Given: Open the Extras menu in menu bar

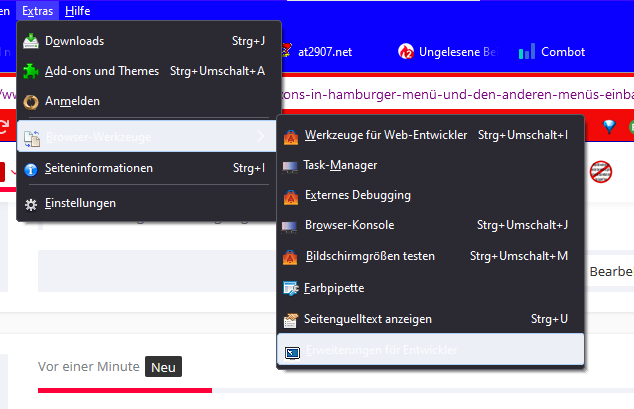Looking at the screenshot, I should click(37, 10).
